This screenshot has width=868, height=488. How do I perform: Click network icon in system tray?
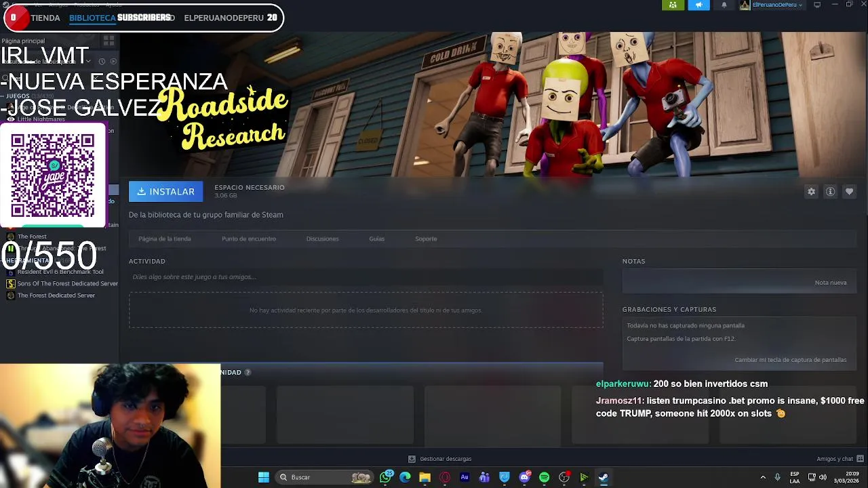point(812,477)
